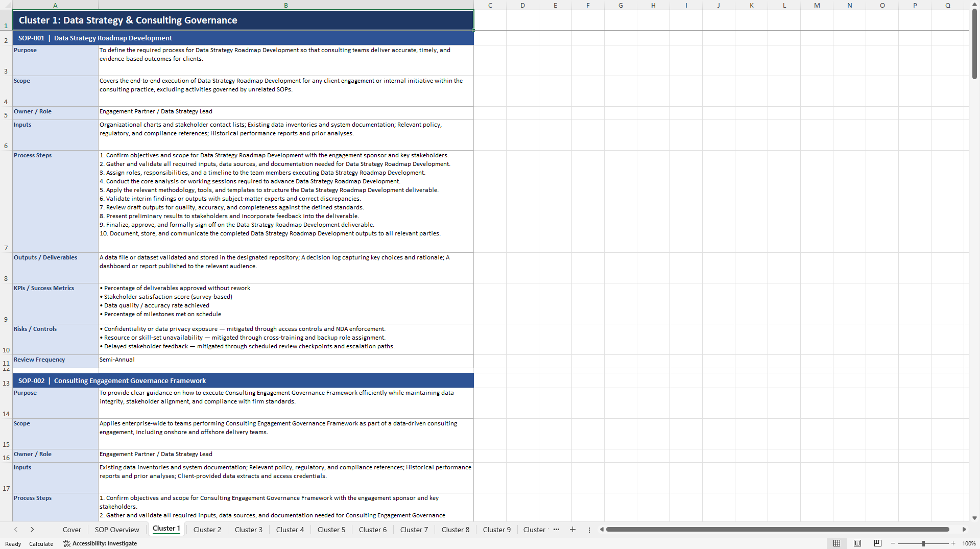Click Accessibility: Investigate status text

tap(104, 543)
